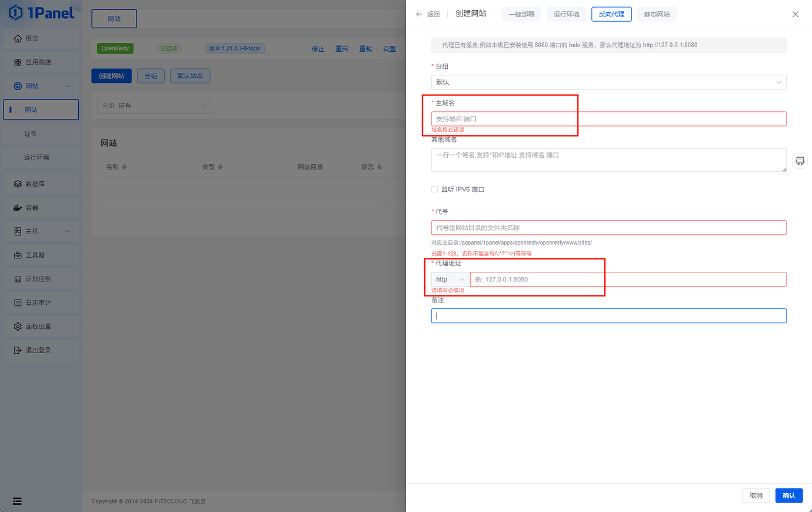Screen dimensions: 812x512
Task: Confirm the form with 确认 button
Action: [788, 495]
